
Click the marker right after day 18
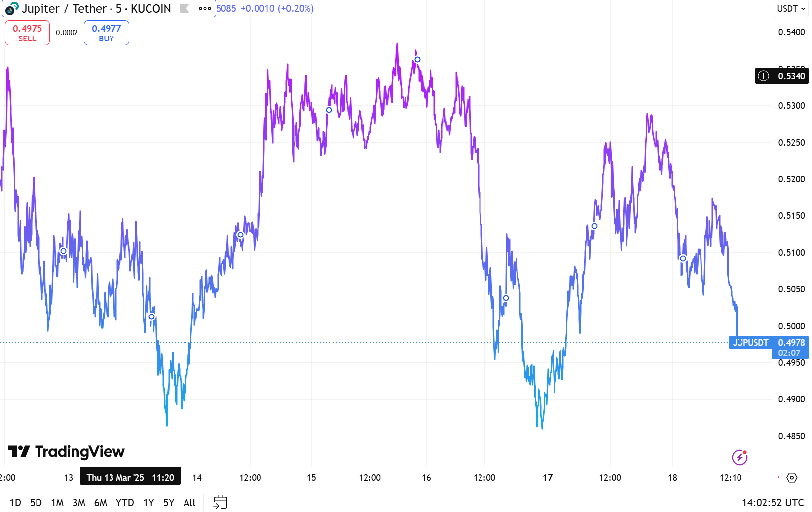coord(683,258)
